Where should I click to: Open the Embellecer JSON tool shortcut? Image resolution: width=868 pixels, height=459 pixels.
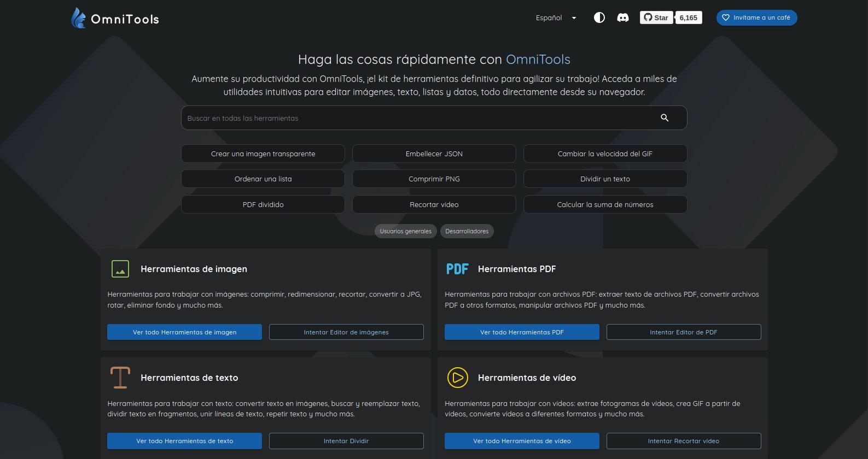(434, 154)
